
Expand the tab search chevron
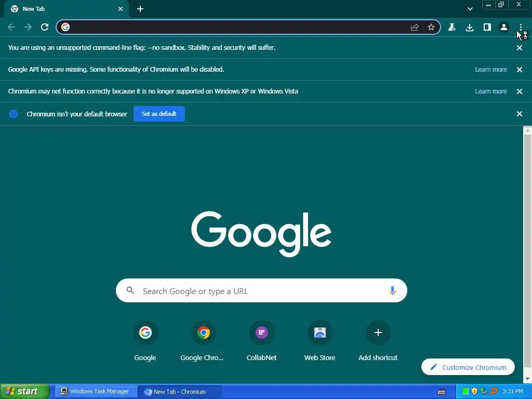point(470,9)
